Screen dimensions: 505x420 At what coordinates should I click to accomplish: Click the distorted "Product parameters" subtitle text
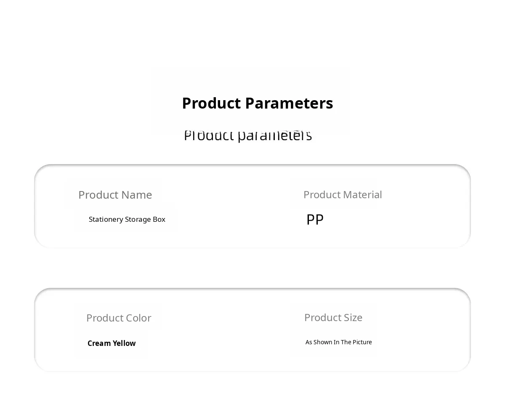click(x=248, y=136)
